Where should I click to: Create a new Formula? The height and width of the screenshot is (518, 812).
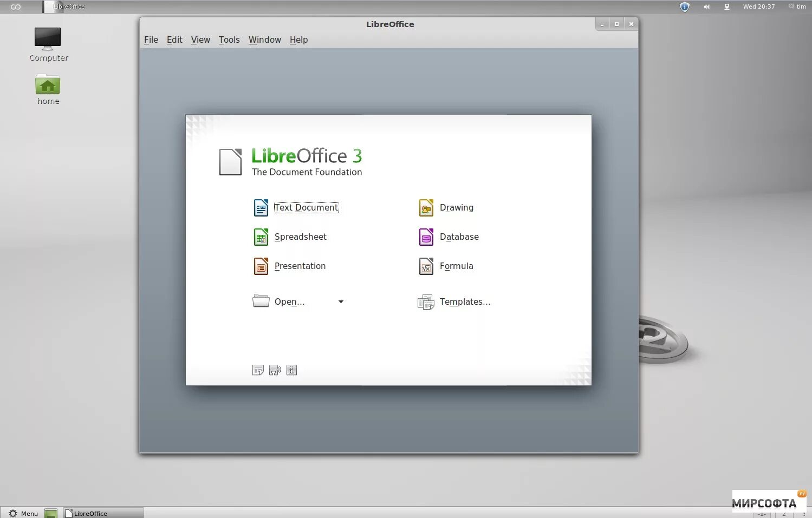[457, 266]
